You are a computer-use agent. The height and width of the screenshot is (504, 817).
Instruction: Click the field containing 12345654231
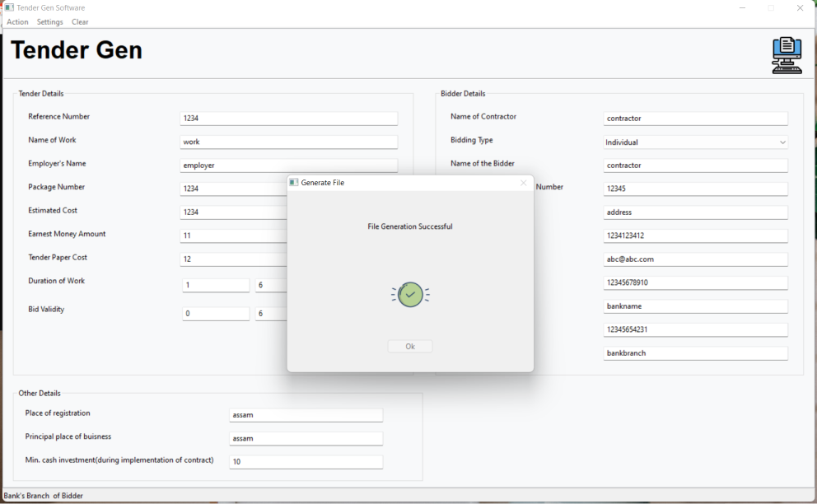pos(696,329)
